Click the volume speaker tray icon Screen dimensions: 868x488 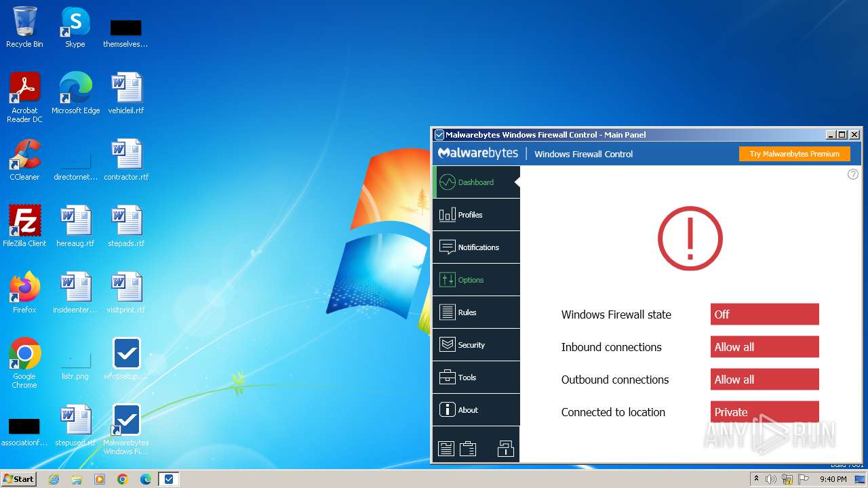click(x=771, y=479)
